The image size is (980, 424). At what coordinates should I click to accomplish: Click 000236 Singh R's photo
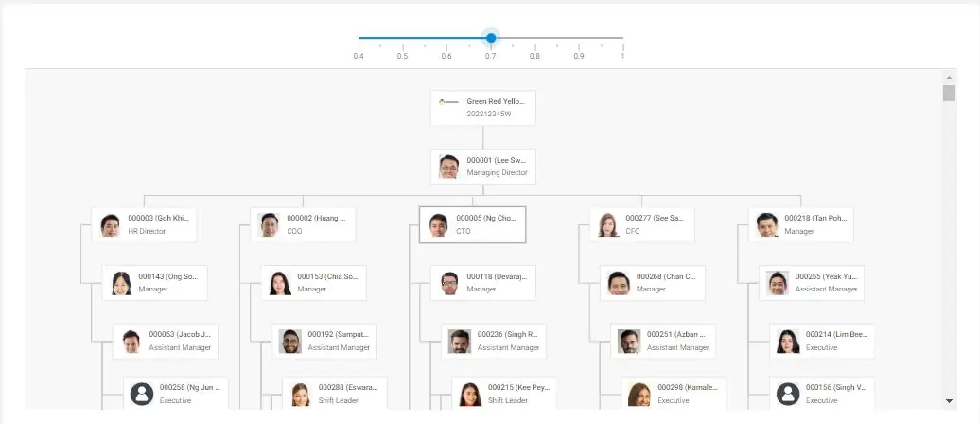tap(460, 342)
